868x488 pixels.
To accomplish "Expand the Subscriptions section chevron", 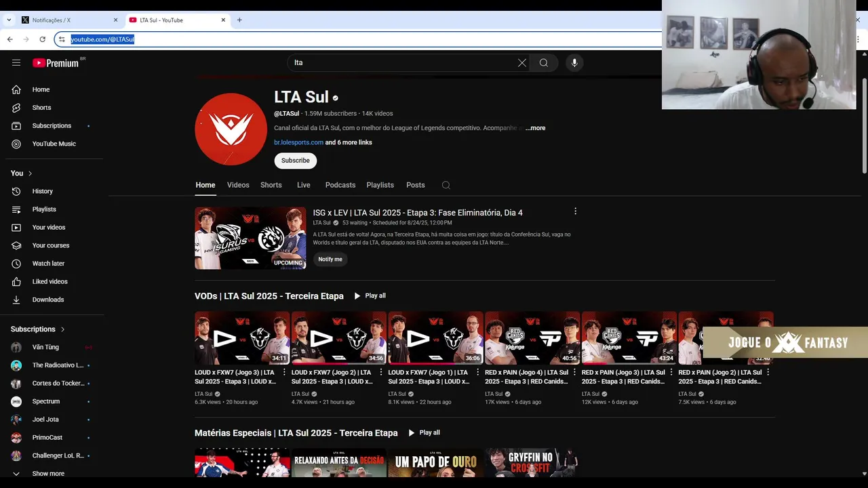I will 62,329.
